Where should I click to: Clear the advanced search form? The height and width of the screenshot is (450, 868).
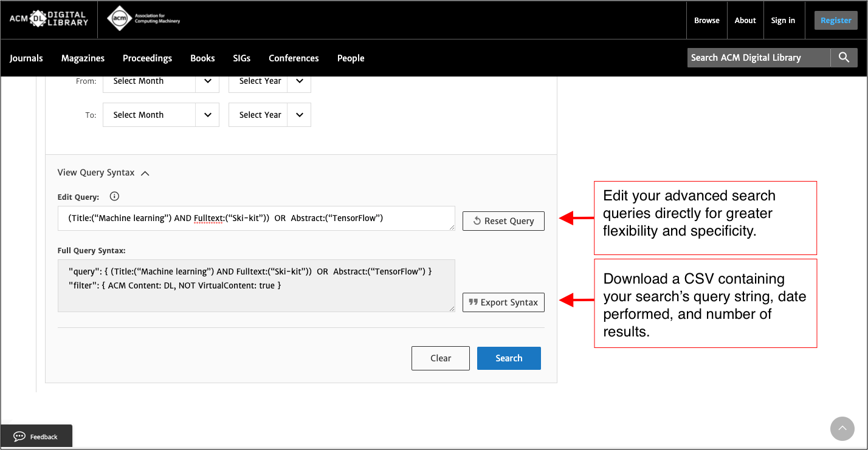tap(440, 358)
